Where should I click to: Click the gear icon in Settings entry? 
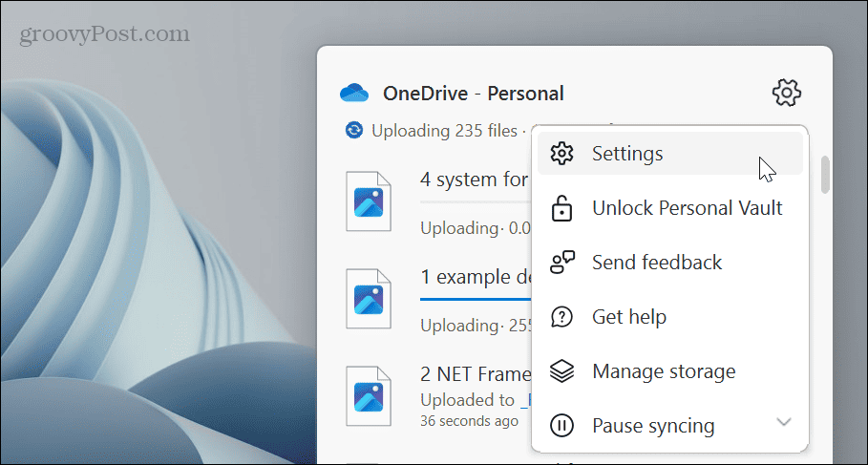[563, 154]
